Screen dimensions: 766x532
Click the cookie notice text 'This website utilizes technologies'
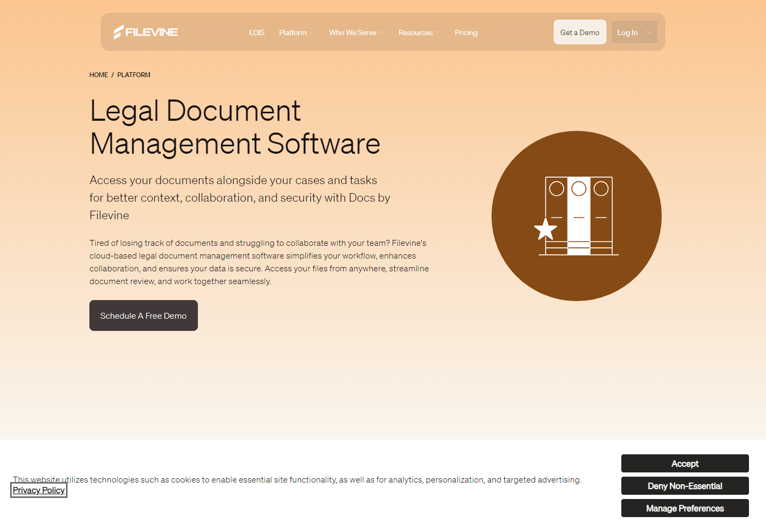tap(297, 479)
